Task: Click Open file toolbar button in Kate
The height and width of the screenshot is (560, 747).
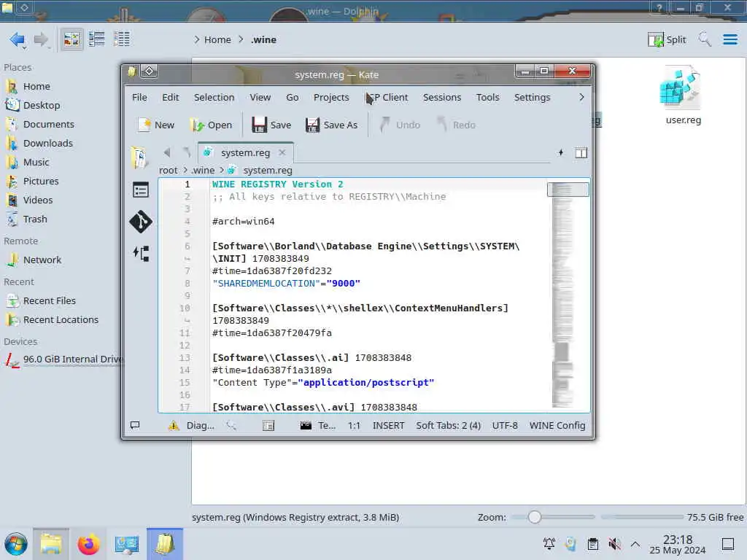Action: 211,125
